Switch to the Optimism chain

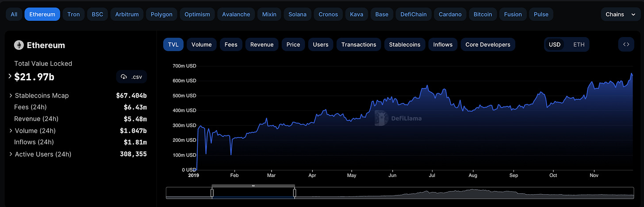coord(197,14)
